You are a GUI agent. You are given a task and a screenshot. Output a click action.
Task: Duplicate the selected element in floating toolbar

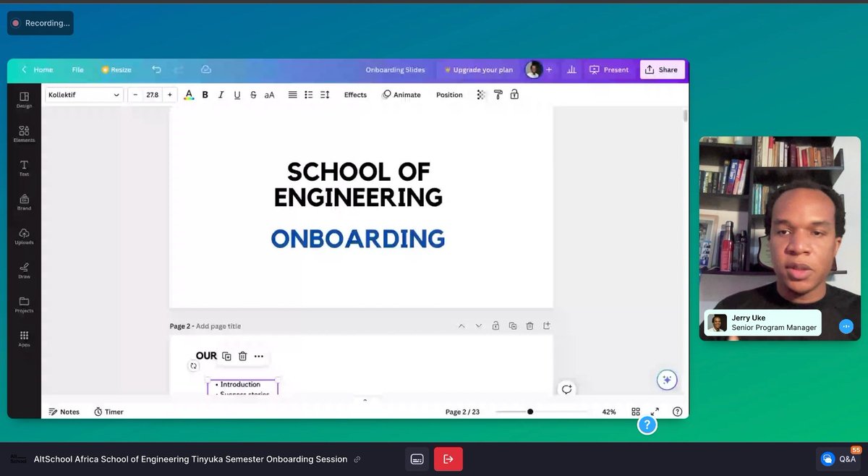(x=226, y=356)
